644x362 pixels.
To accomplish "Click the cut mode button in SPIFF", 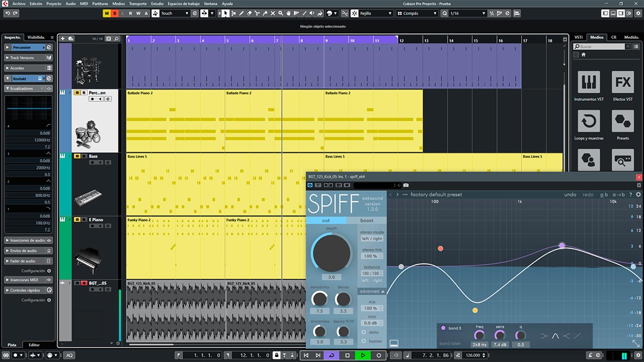I will [x=326, y=220].
